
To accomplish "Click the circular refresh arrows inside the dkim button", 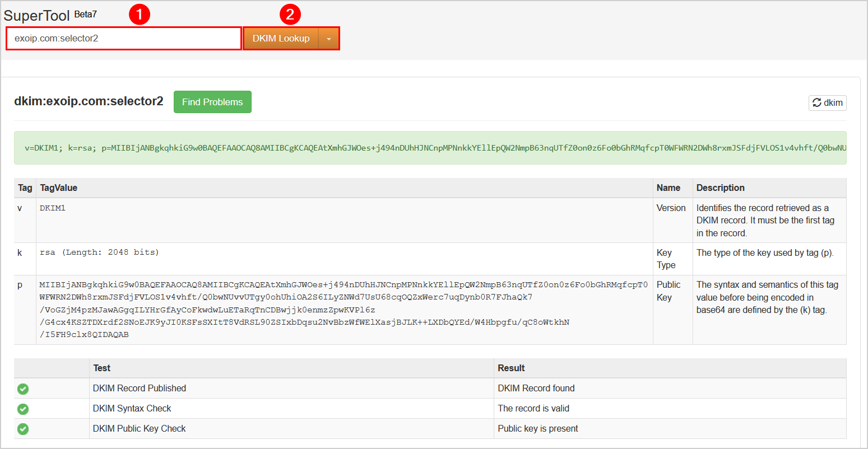I will click(818, 102).
